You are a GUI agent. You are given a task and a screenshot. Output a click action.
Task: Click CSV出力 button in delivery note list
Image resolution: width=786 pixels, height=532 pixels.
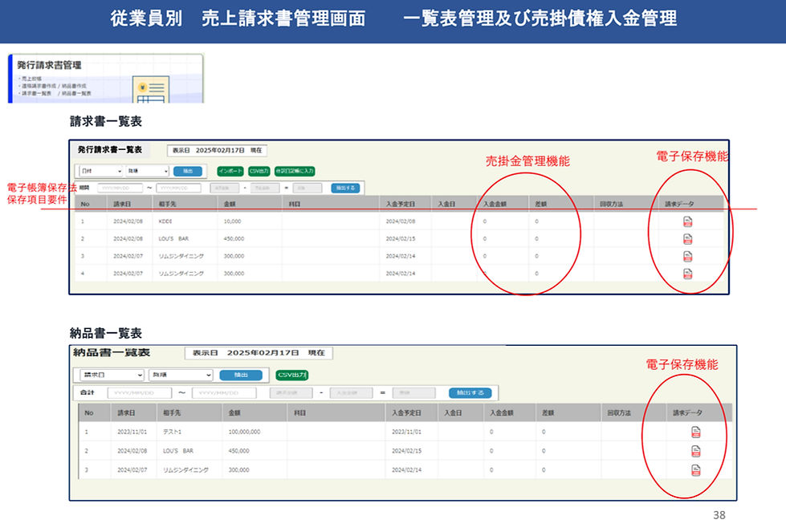click(x=291, y=375)
